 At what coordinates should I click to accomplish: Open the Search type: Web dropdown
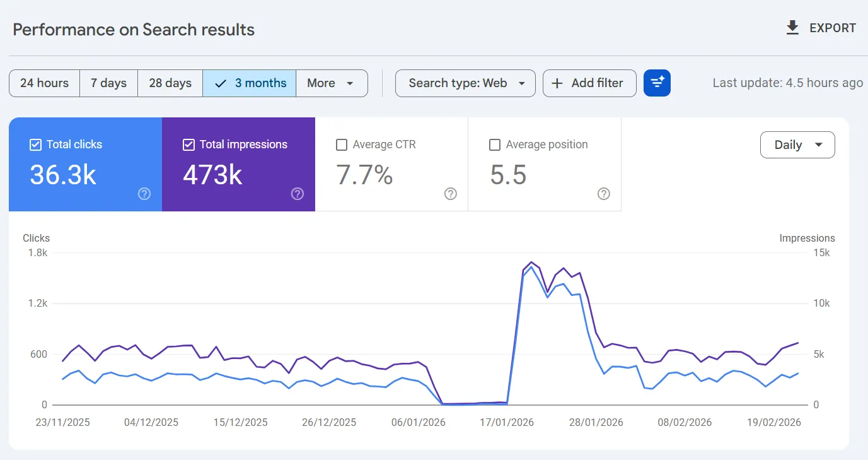click(x=465, y=83)
